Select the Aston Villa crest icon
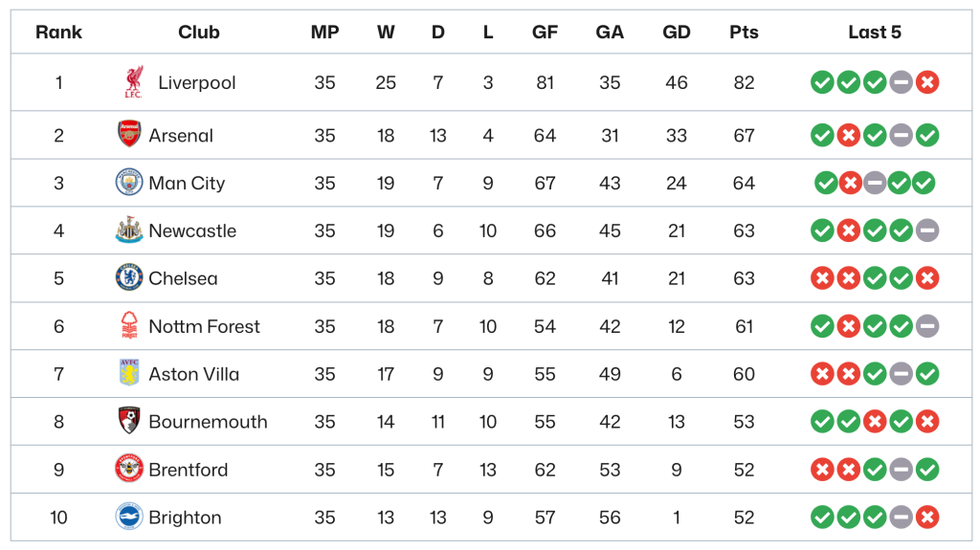The width and height of the screenshot is (980, 550). (128, 374)
